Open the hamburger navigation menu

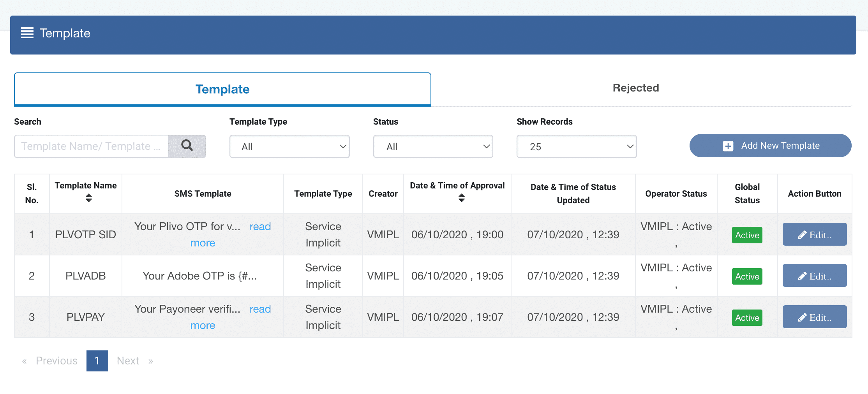point(27,33)
